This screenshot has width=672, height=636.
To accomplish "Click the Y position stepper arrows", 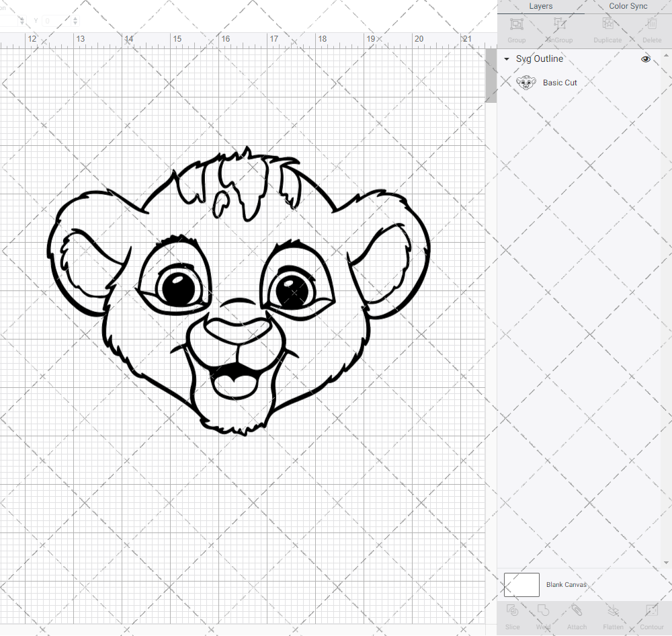I will pos(75,21).
